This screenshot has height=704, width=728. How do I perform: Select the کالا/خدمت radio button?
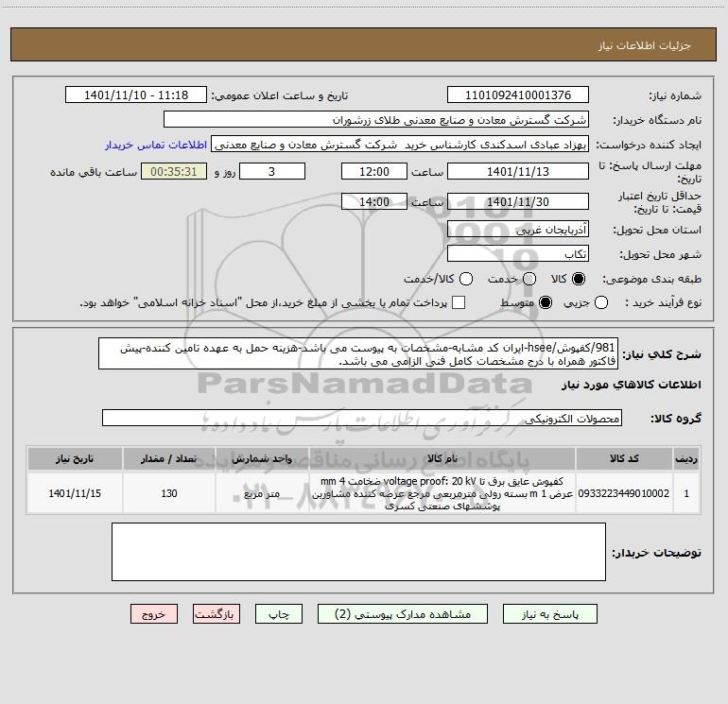(466, 279)
